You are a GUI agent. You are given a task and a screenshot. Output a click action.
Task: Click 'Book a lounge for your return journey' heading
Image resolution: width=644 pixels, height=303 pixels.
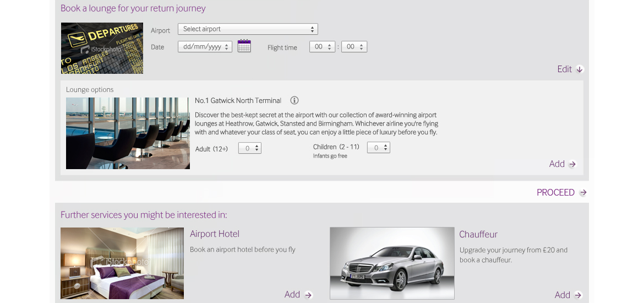coord(133,8)
